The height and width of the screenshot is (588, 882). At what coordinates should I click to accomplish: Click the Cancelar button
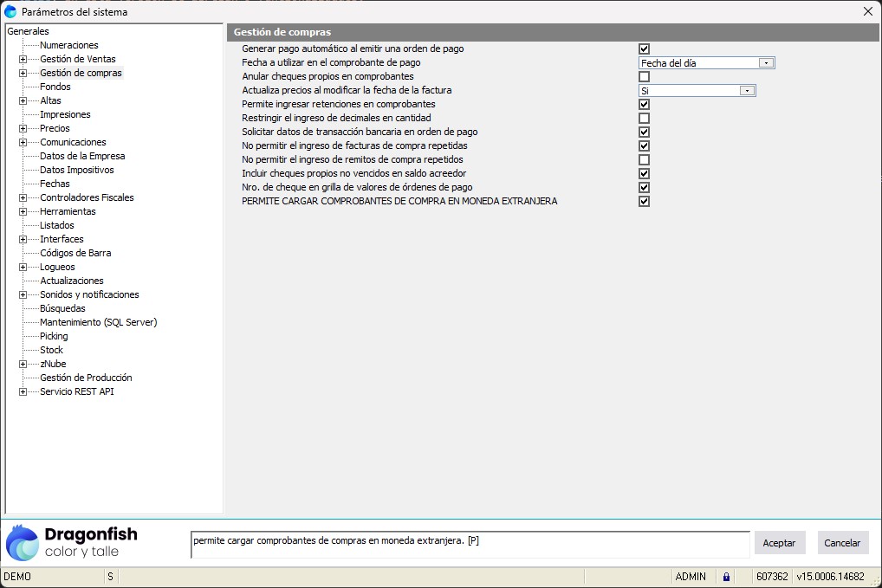(x=842, y=543)
